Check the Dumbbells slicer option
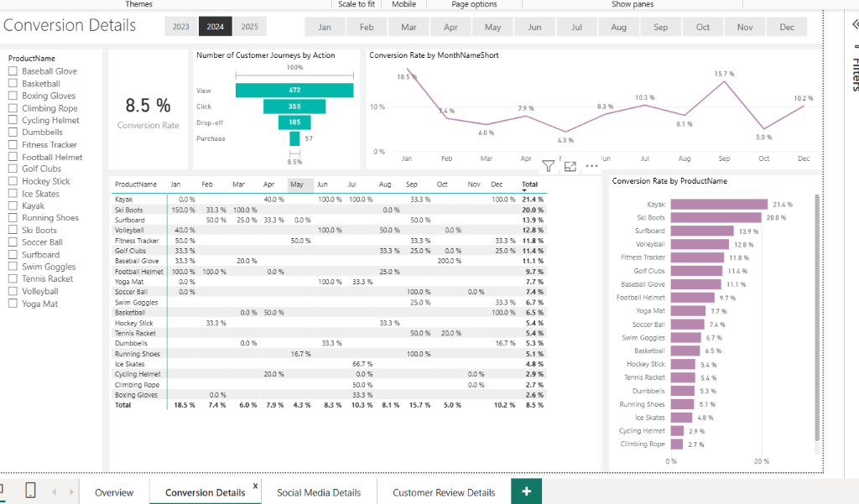The image size is (859, 504). [x=13, y=132]
